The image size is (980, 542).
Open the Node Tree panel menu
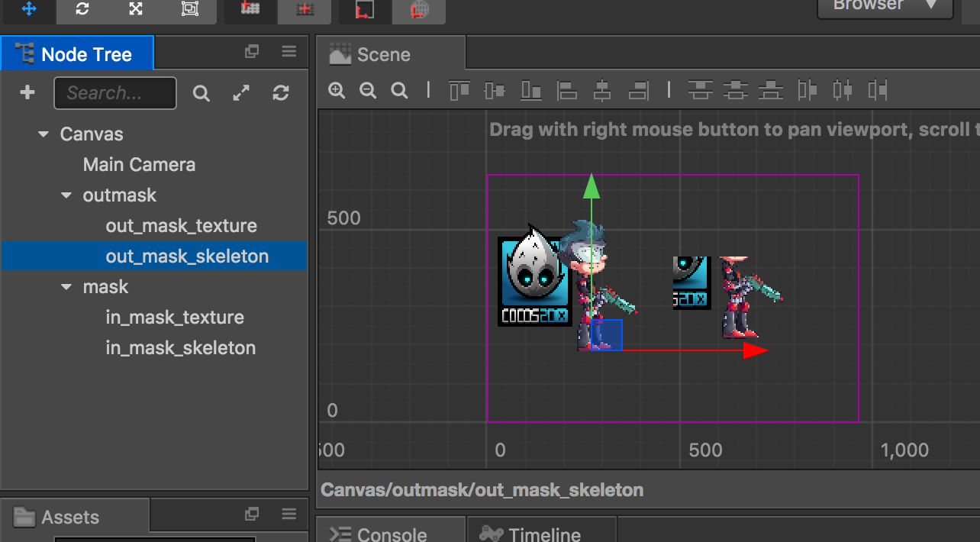pos(289,52)
